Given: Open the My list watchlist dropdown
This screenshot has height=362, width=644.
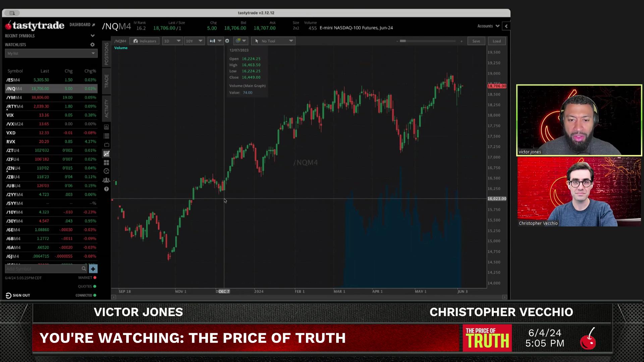Looking at the screenshot, I should tap(51, 53).
